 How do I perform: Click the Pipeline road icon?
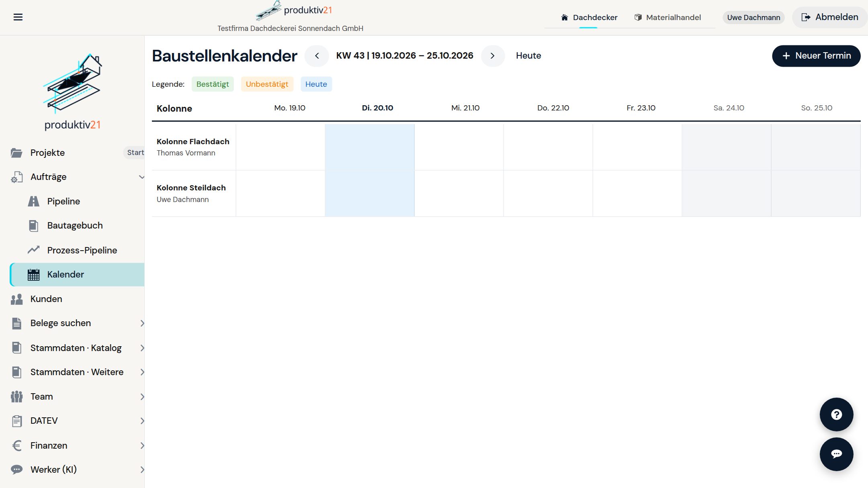[x=33, y=201]
